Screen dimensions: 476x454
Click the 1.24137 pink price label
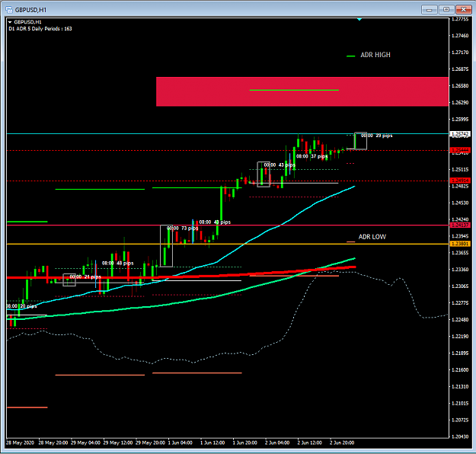(x=460, y=225)
